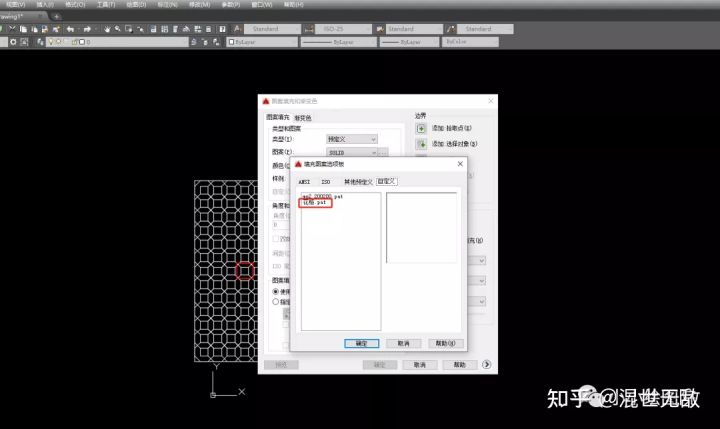Viewport: 720px width, 429px height.
Task: Open the Properties palette icon
Action: [153, 29]
